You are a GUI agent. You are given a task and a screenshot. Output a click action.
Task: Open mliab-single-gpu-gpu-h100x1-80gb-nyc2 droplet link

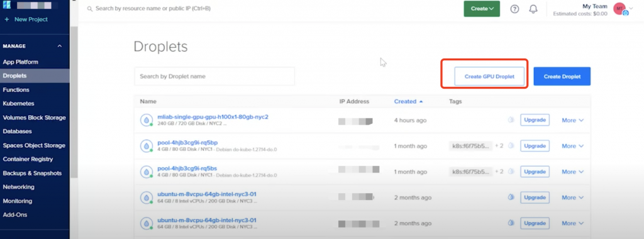(x=213, y=116)
